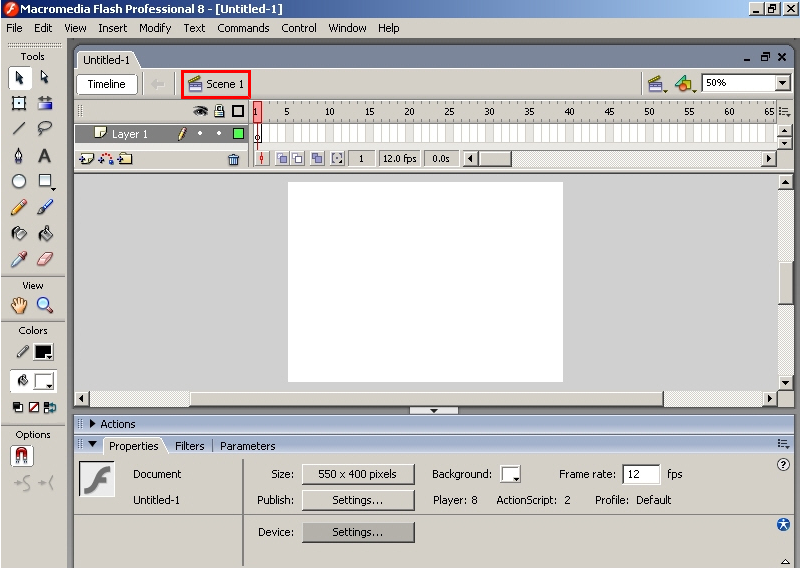This screenshot has width=802, height=570.
Task: Select the Zoom magnifier tool
Action: coord(45,305)
